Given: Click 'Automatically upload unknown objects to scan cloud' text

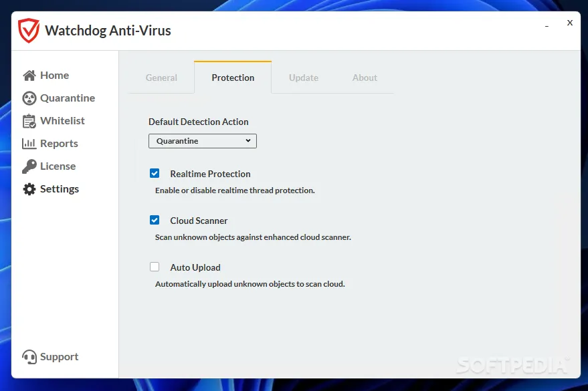Looking at the screenshot, I should 250,284.
